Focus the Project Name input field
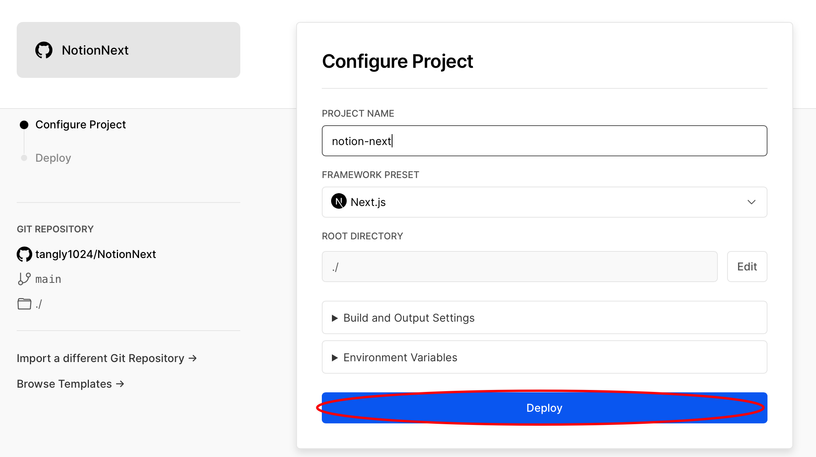Image resolution: width=816 pixels, height=457 pixels. tap(544, 141)
